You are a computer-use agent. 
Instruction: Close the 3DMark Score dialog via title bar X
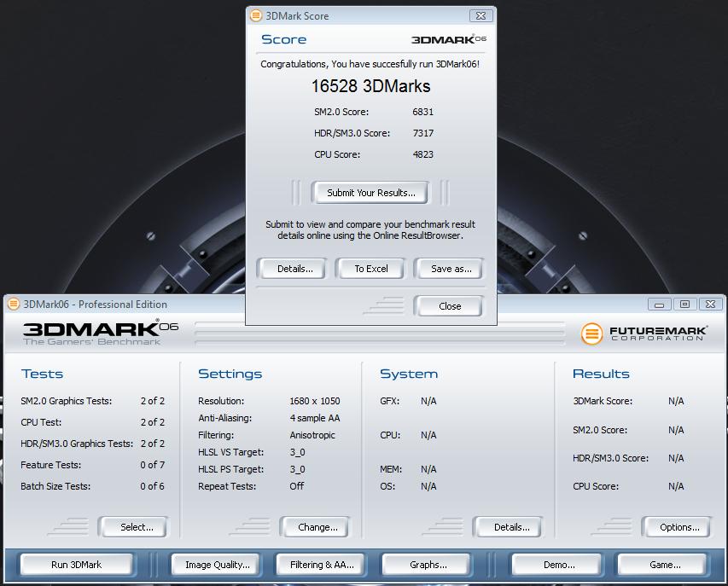click(x=480, y=15)
